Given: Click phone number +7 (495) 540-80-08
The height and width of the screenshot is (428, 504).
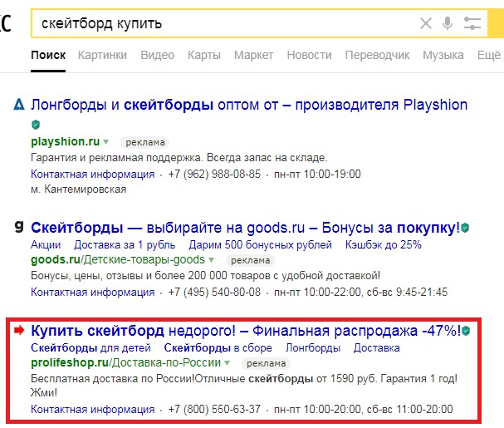Looking at the screenshot, I should click(x=214, y=293).
